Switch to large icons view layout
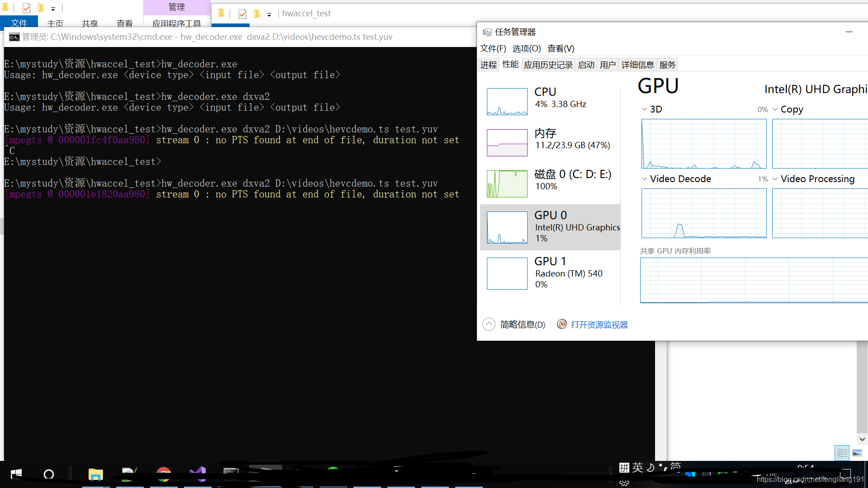 [x=857, y=453]
